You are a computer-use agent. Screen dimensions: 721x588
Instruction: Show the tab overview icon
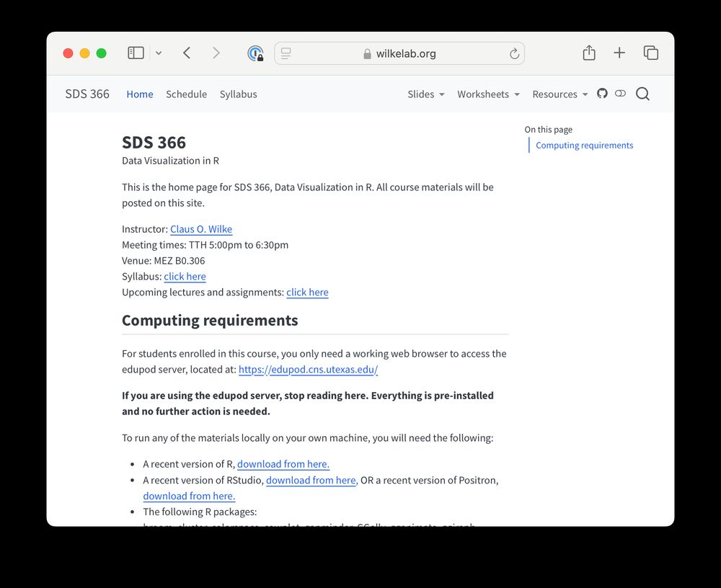[x=650, y=53]
